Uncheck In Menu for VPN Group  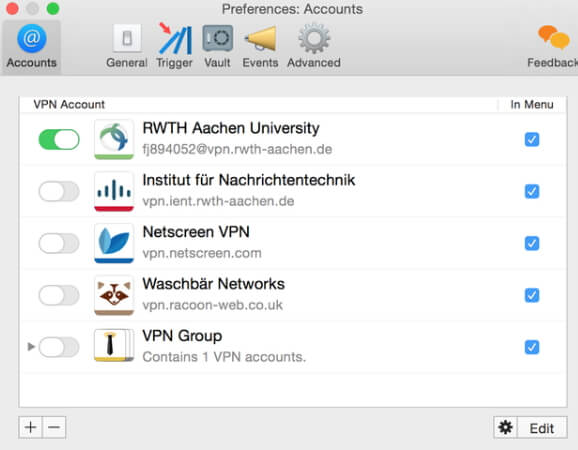[x=532, y=347]
